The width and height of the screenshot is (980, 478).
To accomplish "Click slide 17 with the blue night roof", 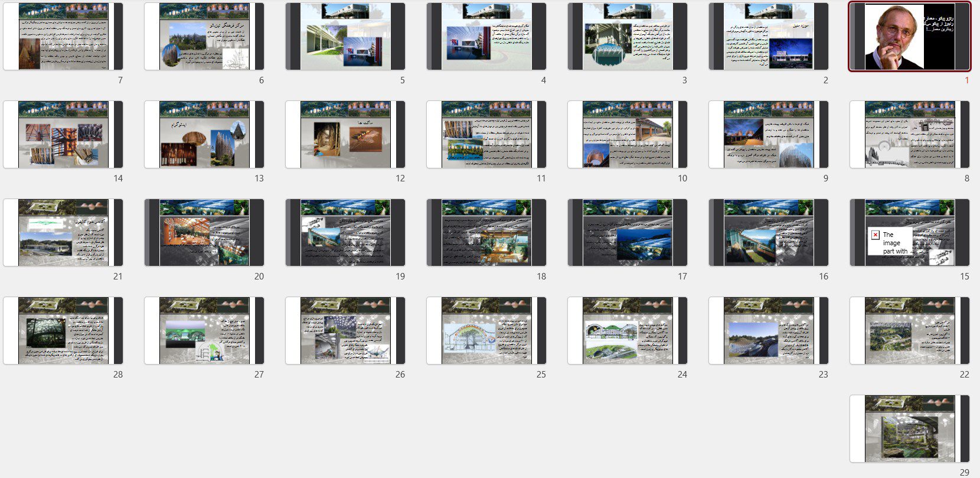I will pyautogui.click(x=627, y=233).
